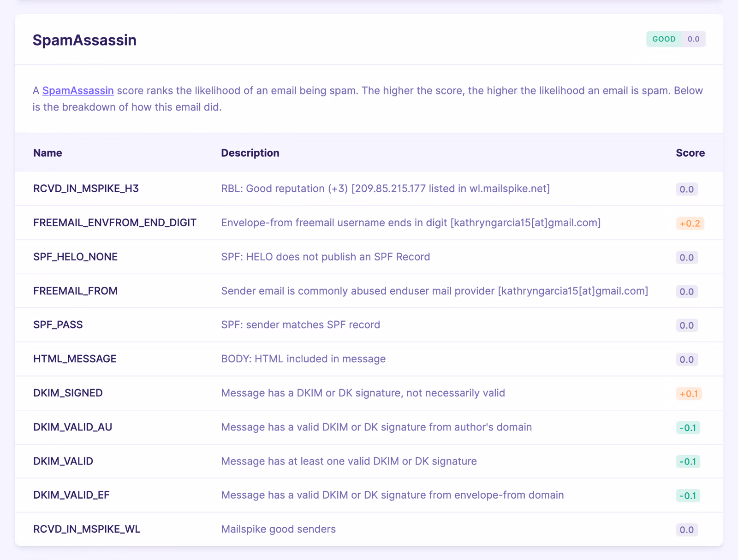738x560 pixels.
Task: Click the Envelope-from freemail username description
Action: (x=411, y=223)
